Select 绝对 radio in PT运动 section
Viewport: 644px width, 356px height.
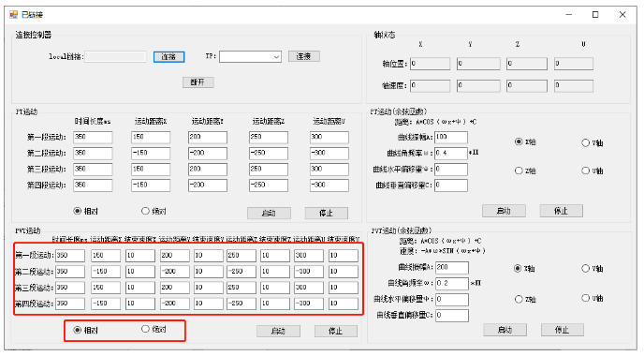154,212
